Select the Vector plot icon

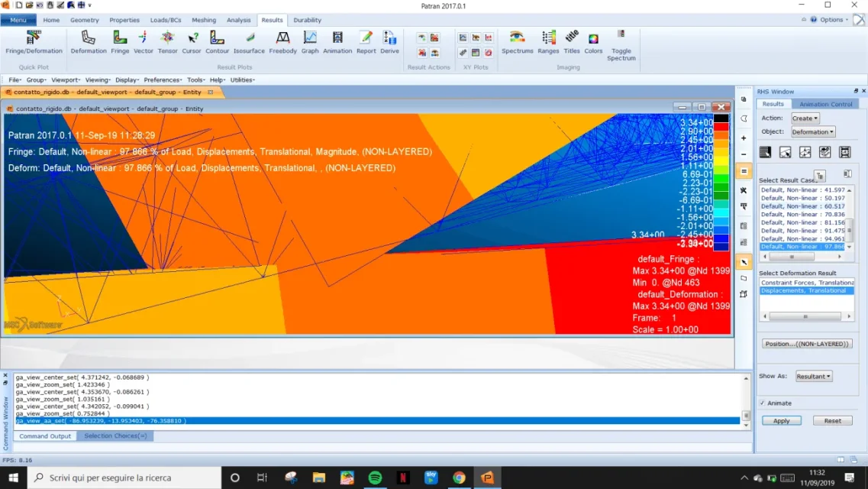[143, 43]
